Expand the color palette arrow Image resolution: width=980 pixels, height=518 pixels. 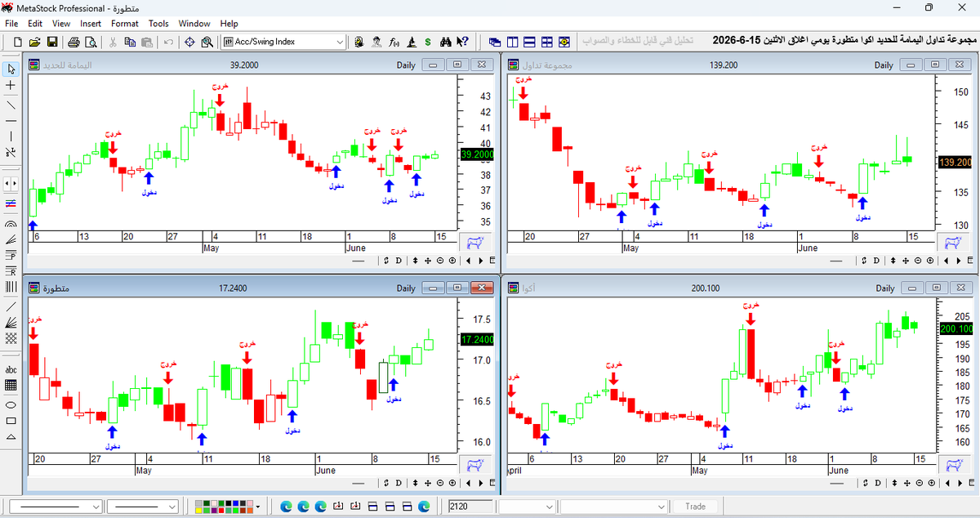(260, 507)
